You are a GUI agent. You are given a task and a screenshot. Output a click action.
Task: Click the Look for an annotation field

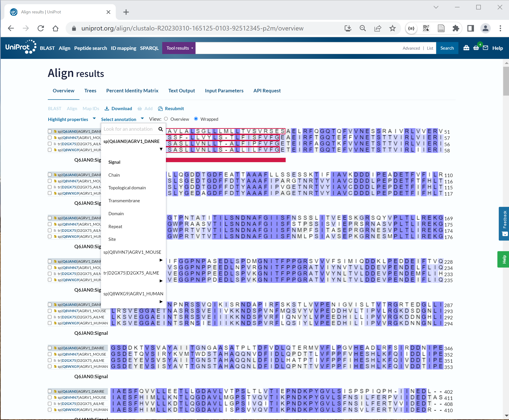coord(128,129)
